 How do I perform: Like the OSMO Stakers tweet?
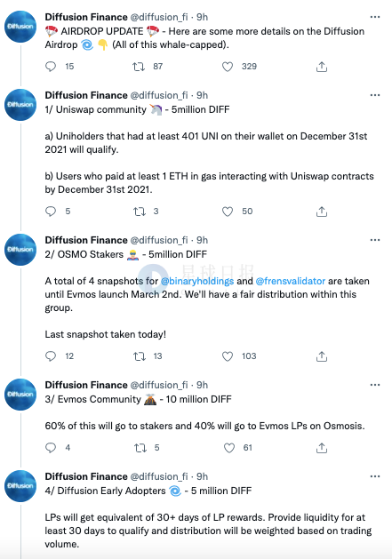tap(228, 356)
